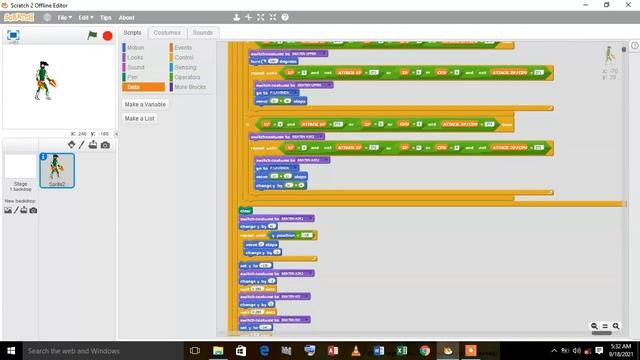
Task: Start the project with the green flag
Action: [93, 36]
